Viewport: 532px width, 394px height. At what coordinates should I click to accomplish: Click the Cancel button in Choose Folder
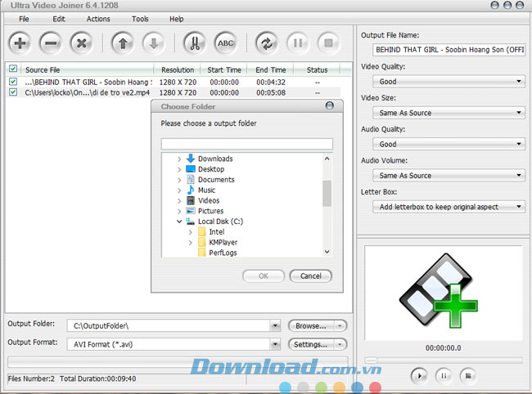pos(311,275)
